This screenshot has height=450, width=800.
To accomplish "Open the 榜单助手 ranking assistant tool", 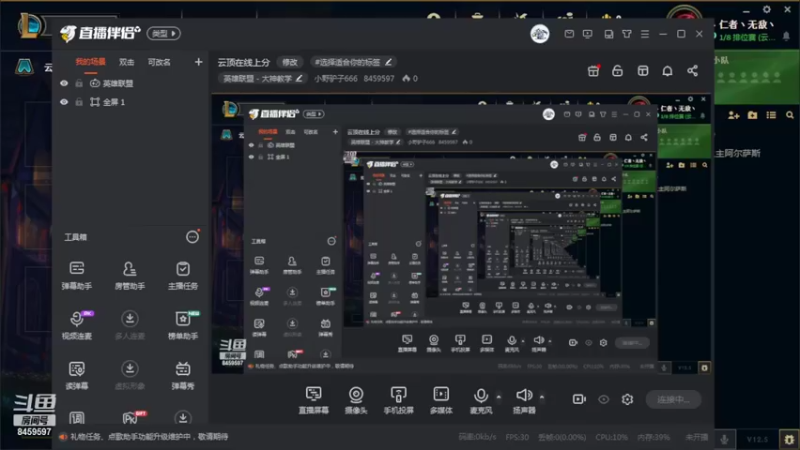I will click(183, 325).
